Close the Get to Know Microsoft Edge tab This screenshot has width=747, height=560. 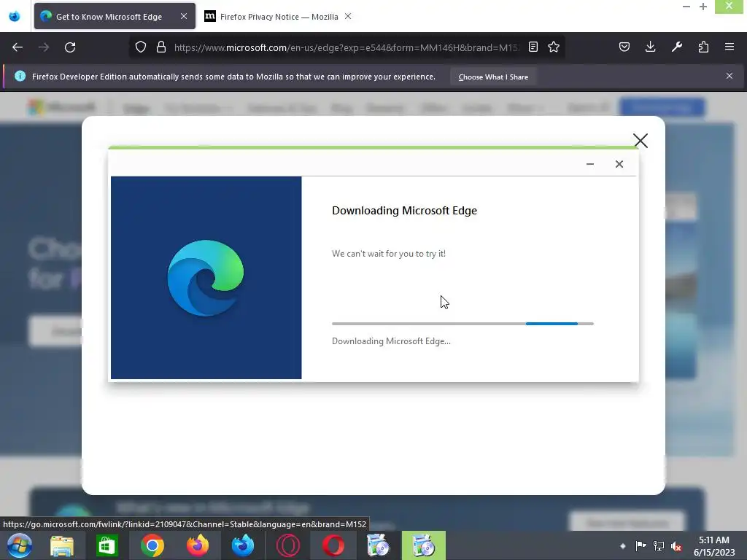click(x=184, y=16)
